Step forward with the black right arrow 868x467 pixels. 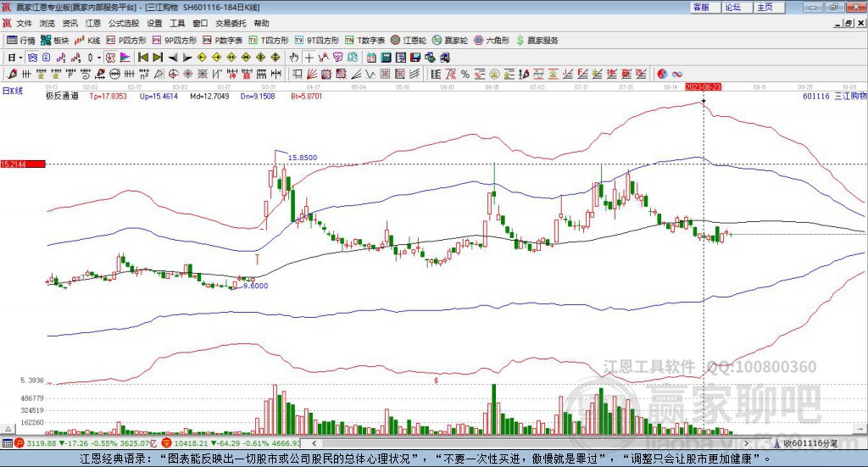(187, 58)
